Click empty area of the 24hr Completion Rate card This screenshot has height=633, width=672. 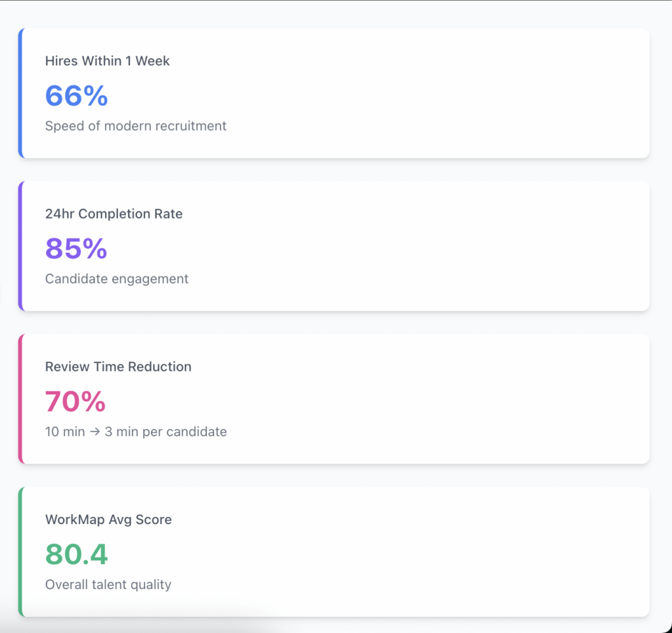point(427,246)
